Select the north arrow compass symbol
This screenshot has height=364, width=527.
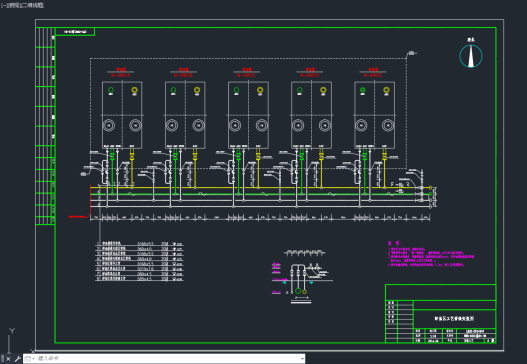[471, 56]
